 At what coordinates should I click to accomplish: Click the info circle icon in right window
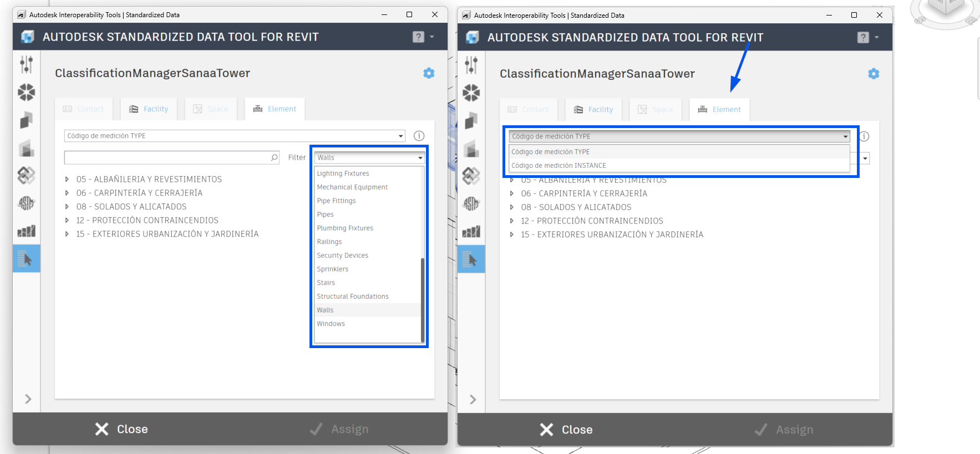click(x=864, y=136)
